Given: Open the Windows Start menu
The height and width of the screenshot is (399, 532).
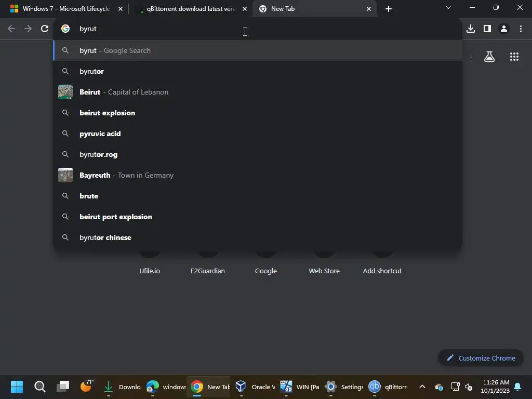Looking at the screenshot, I should click(17, 387).
